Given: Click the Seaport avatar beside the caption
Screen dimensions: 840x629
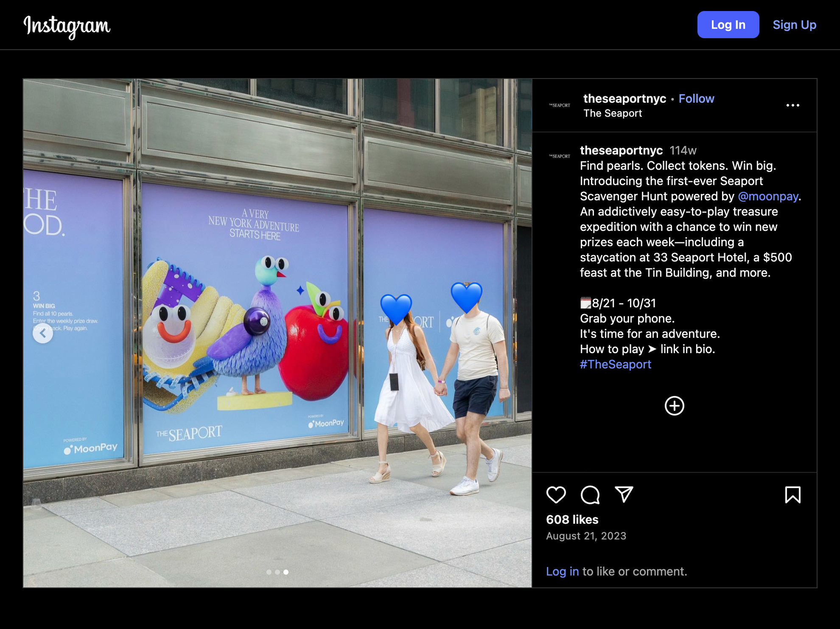Looking at the screenshot, I should (x=560, y=156).
